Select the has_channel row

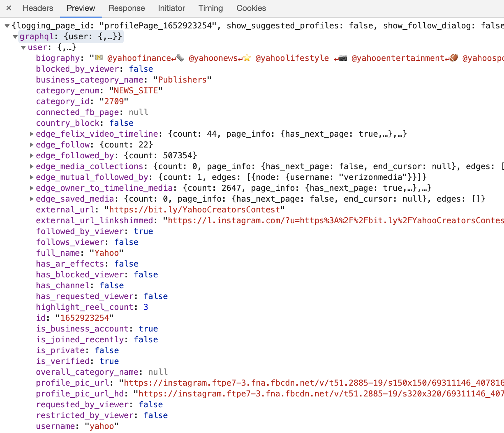click(80, 286)
